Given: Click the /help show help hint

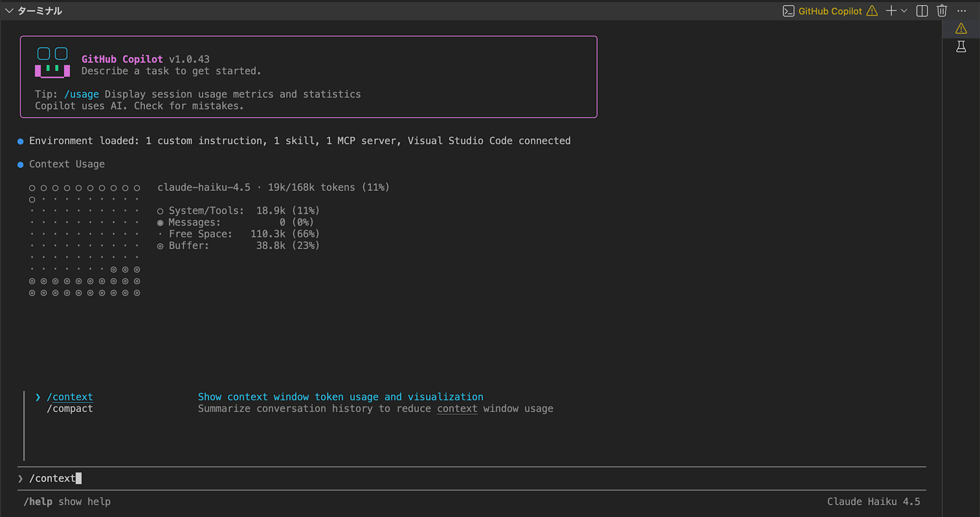Looking at the screenshot, I should click(x=67, y=502).
